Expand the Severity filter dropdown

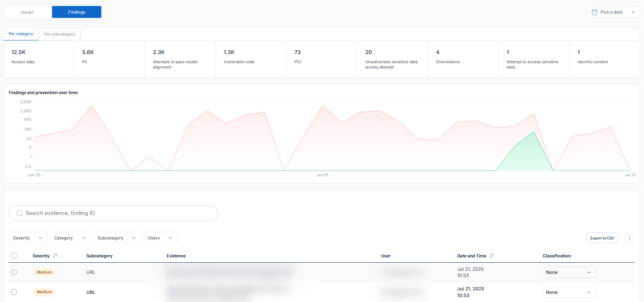(x=28, y=238)
